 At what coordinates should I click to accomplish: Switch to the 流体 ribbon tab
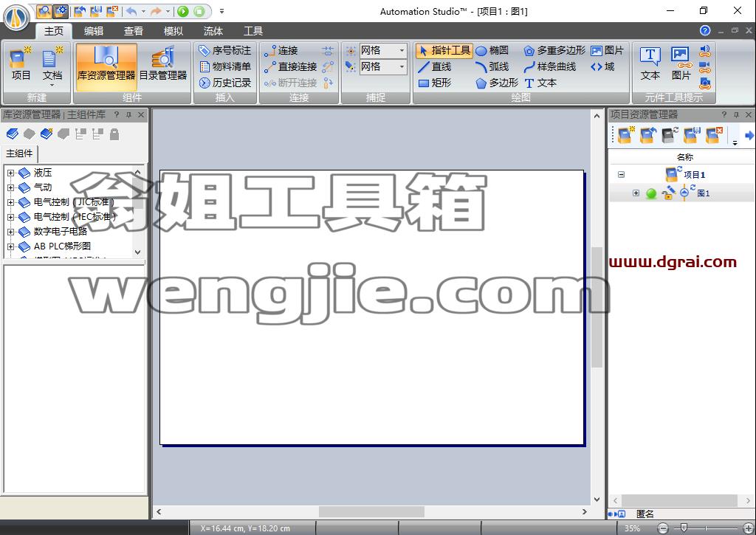tap(213, 31)
